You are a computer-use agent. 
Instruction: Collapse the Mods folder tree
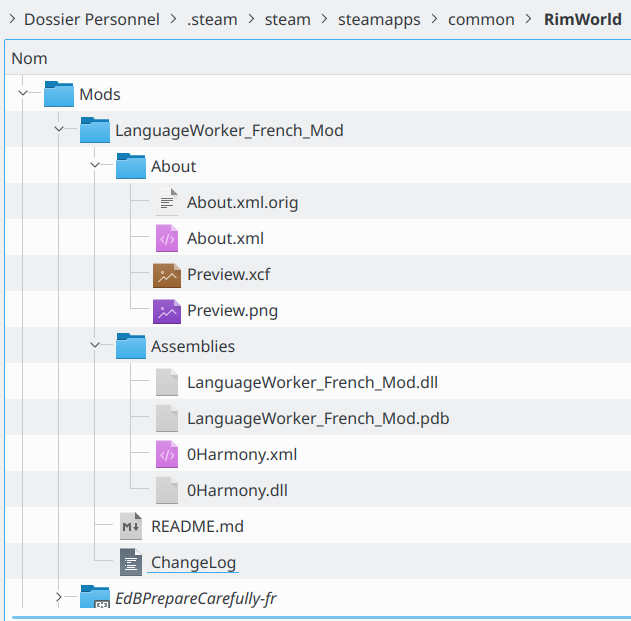23,93
